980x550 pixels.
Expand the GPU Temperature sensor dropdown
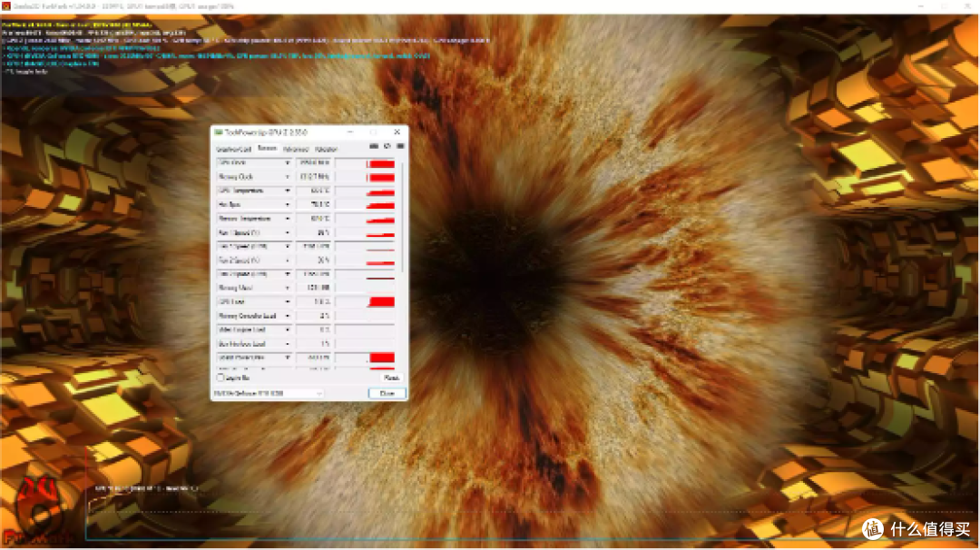(288, 191)
